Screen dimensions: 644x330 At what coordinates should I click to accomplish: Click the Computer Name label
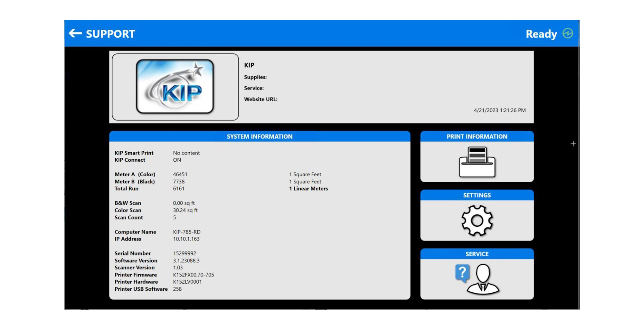(x=135, y=232)
